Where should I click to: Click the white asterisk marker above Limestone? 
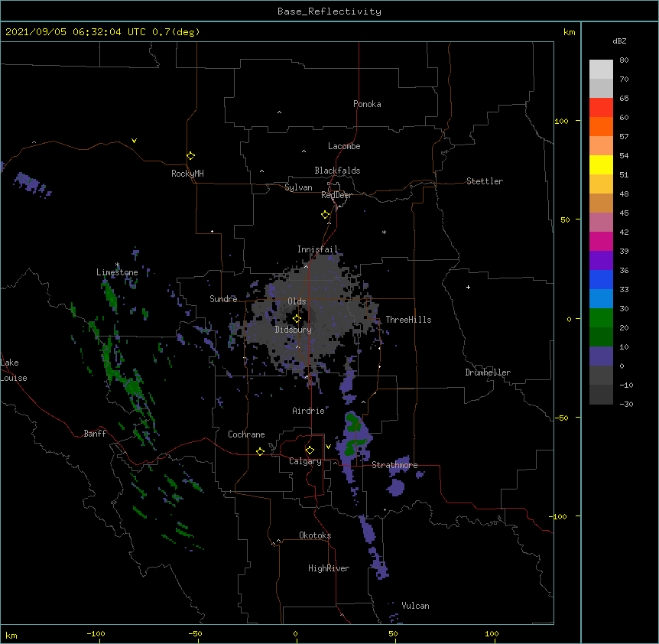(x=117, y=265)
